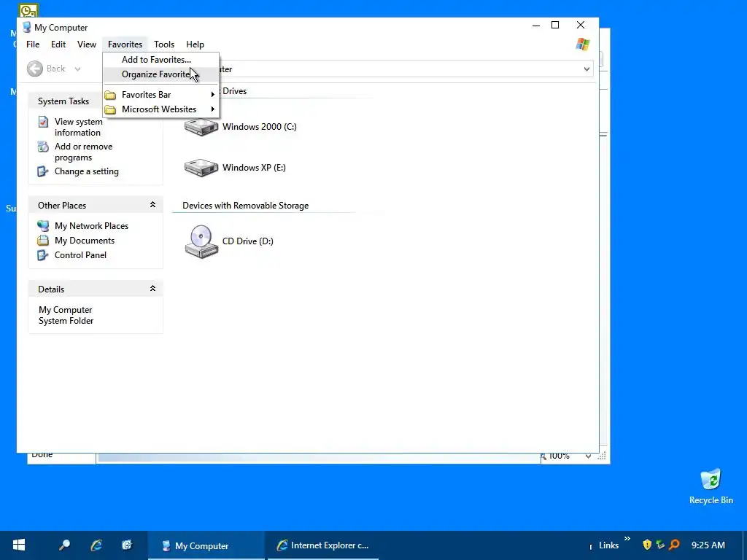747x560 pixels.
Task: Open My Documents link
Action: (x=85, y=241)
